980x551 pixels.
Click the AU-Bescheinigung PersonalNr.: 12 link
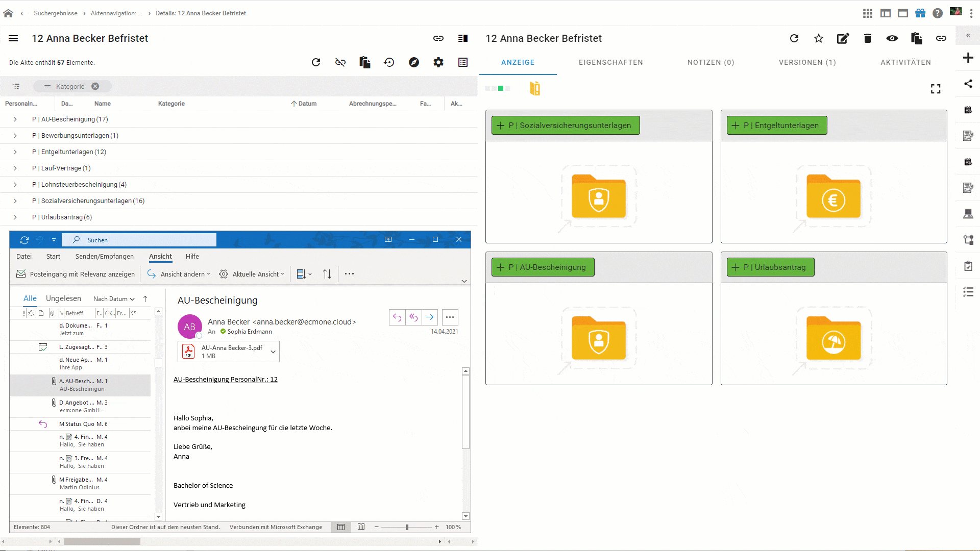pyautogui.click(x=226, y=379)
